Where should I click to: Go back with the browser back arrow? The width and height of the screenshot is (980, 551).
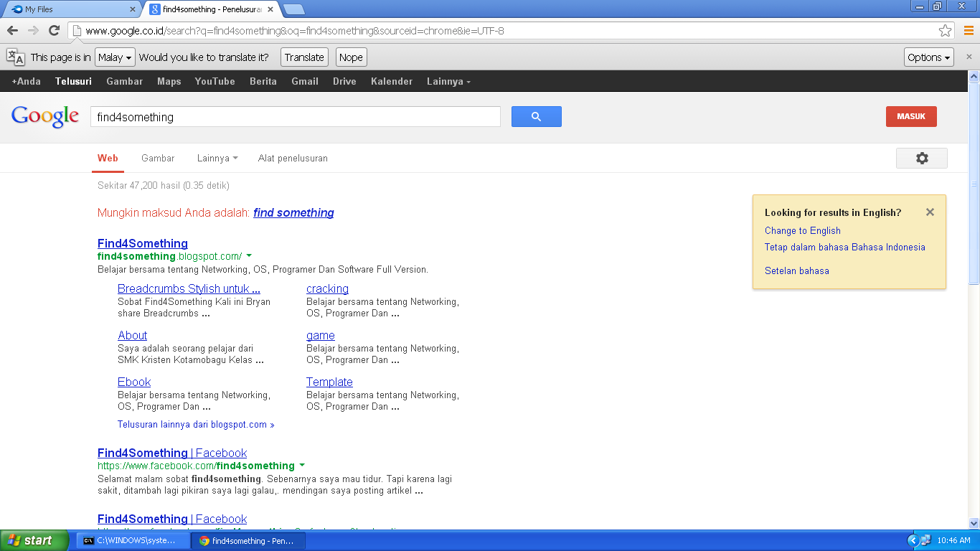[12, 30]
